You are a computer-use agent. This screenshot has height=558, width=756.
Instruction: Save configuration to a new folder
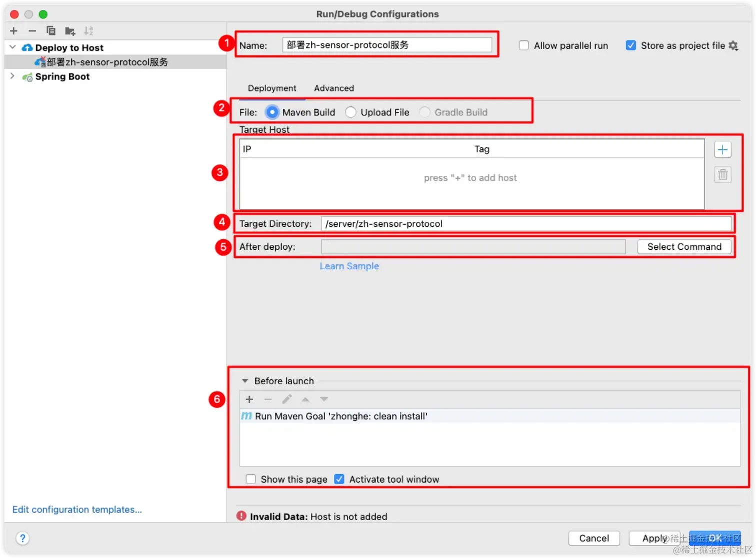[x=70, y=31]
